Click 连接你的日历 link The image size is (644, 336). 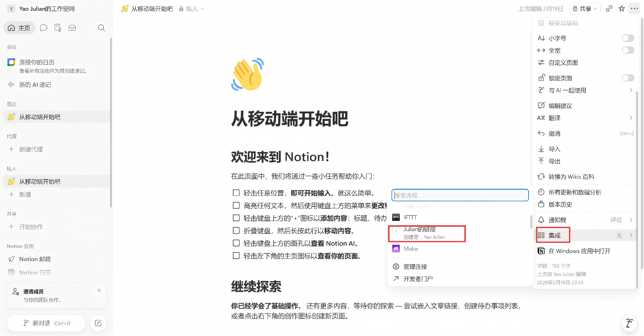pyautogui.click(x=37, y=62)
